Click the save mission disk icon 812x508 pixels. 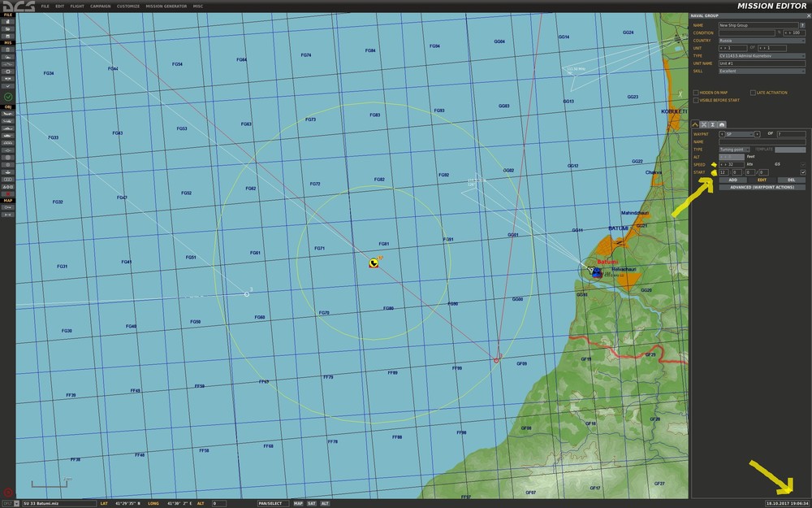click(8, 37)
